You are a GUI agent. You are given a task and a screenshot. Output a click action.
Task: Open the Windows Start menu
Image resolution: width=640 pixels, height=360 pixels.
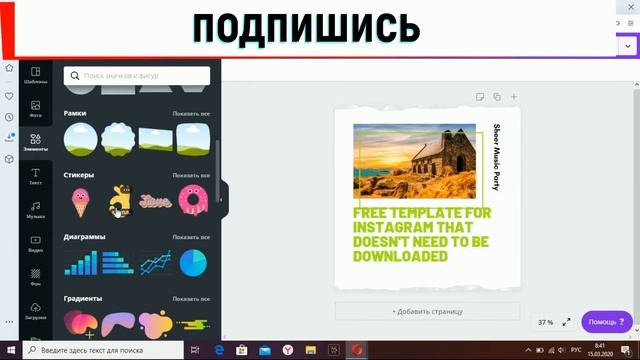click(11, 350)
